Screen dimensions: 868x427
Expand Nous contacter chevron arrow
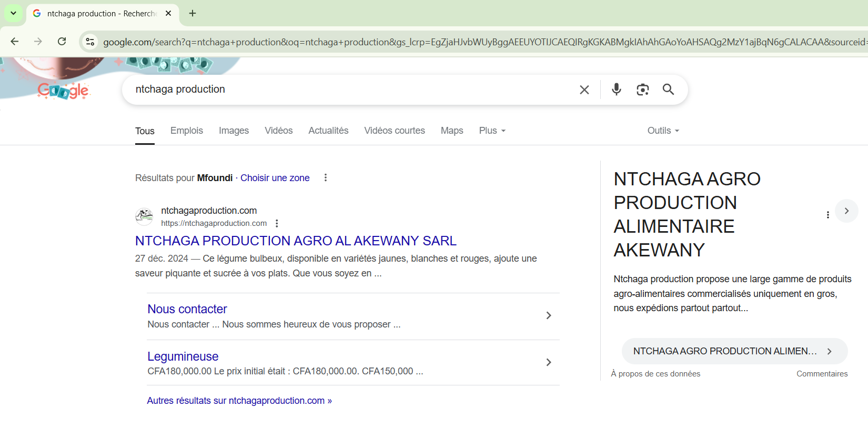click(549, 315)
